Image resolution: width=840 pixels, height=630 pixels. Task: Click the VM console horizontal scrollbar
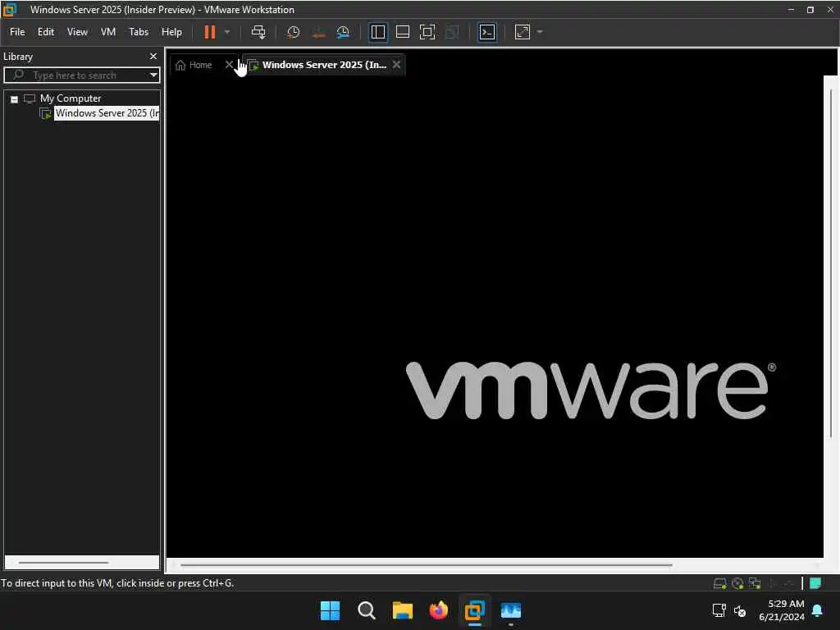427,564
